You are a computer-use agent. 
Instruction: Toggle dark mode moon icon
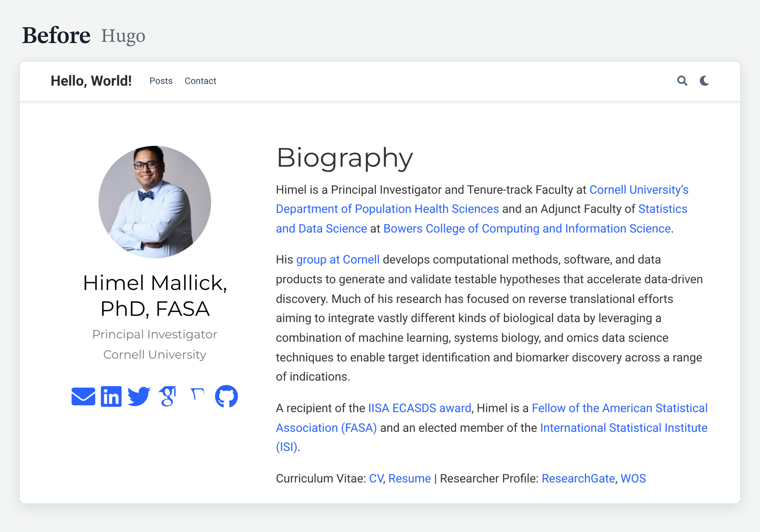[x=704, y=81]
